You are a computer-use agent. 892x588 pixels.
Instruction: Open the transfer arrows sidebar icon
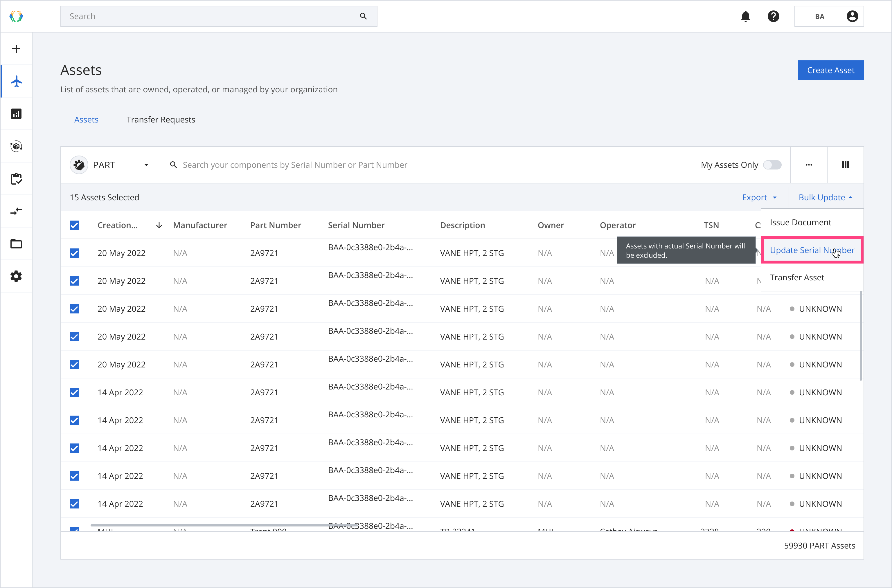point(16,211)
